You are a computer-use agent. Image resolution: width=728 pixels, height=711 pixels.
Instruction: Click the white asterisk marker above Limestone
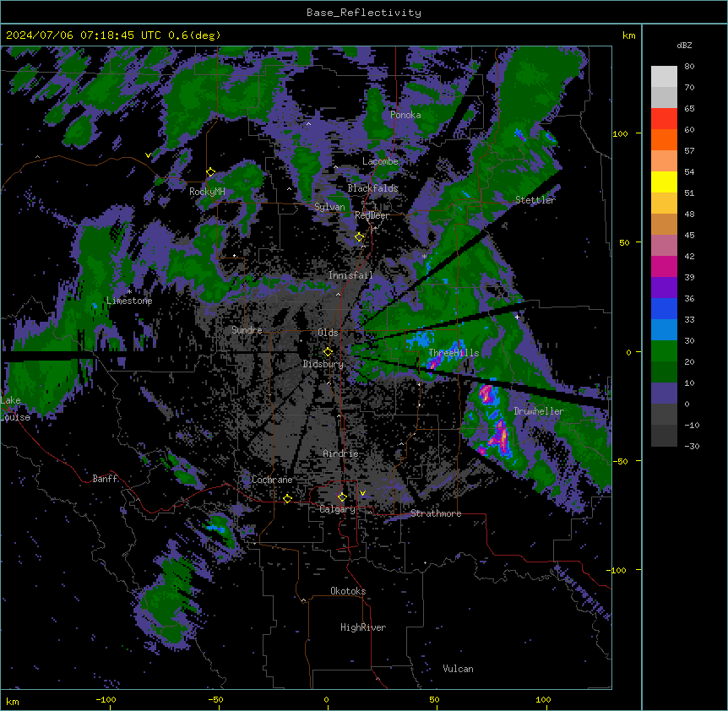click(x=129, y=292)
